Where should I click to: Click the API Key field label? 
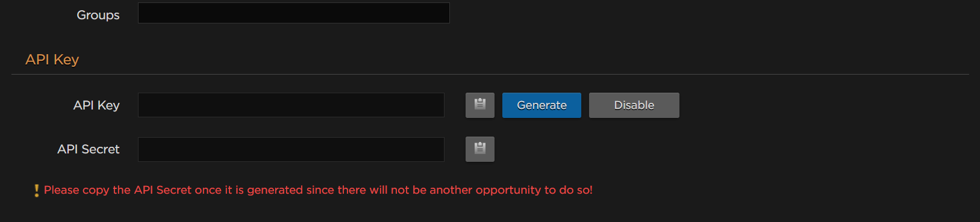click(x=96, y=105)
